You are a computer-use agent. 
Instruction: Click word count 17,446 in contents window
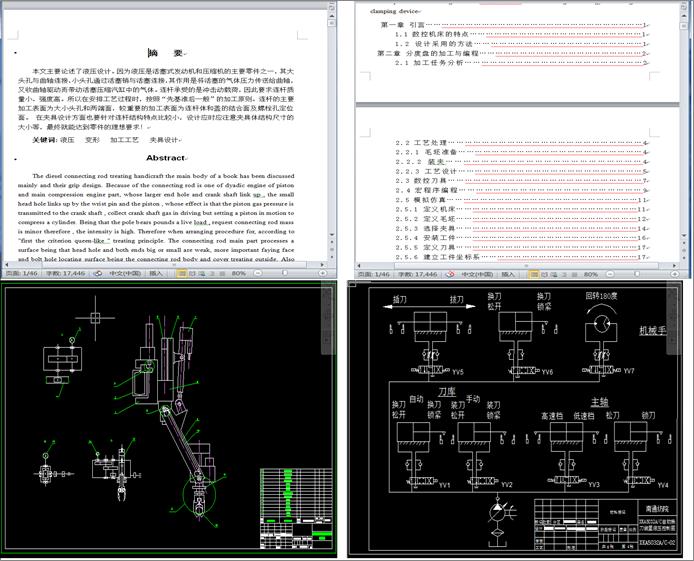(x=417, y=274)
